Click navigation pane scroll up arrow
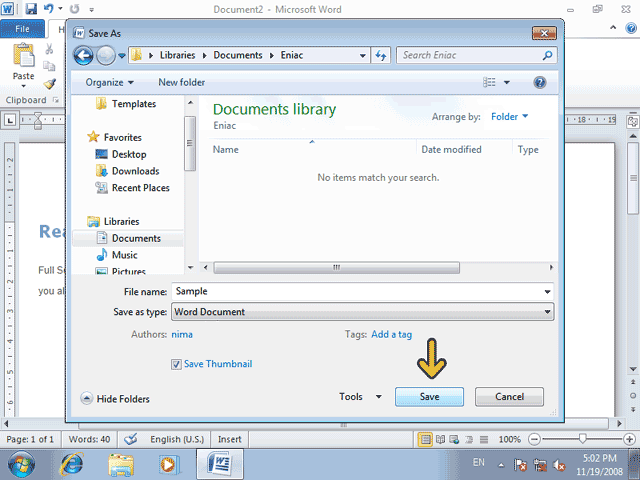Screen dimensions: 640x480 click(x=191, y=103)
